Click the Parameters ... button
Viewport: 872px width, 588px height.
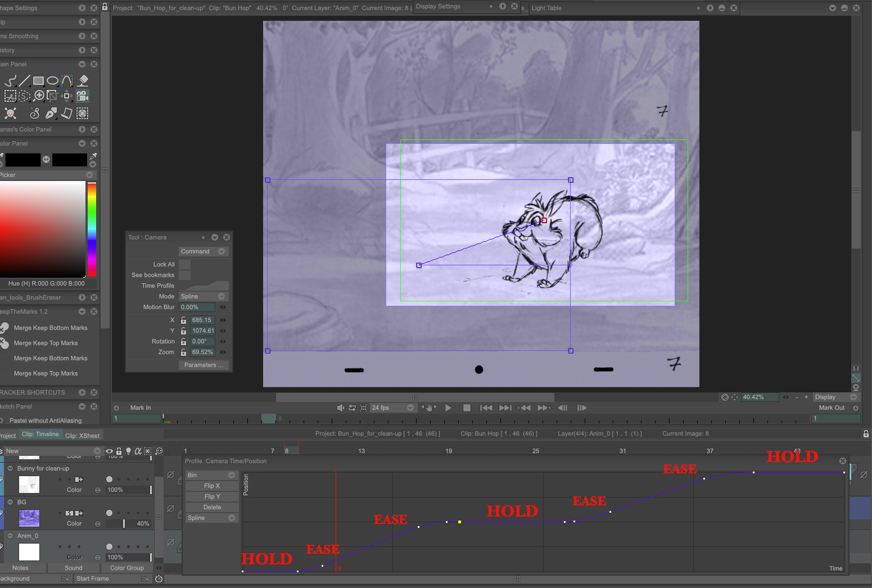point(203,365)
